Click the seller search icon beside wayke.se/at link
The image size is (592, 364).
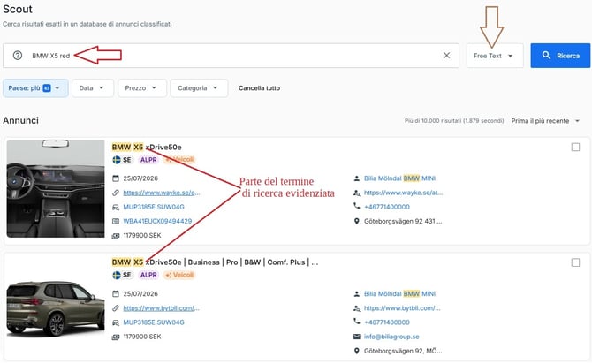pyautogui.click(x=356, y=193)
